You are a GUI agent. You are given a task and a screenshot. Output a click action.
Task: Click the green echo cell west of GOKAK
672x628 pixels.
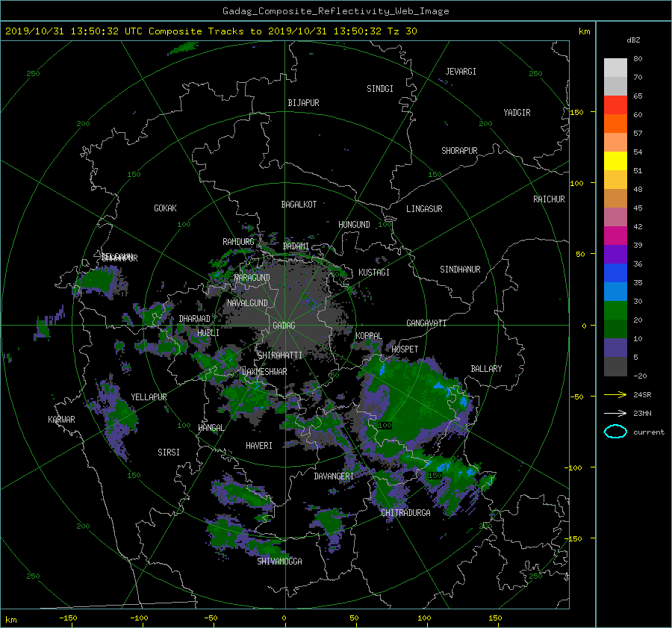pos(98,279)
